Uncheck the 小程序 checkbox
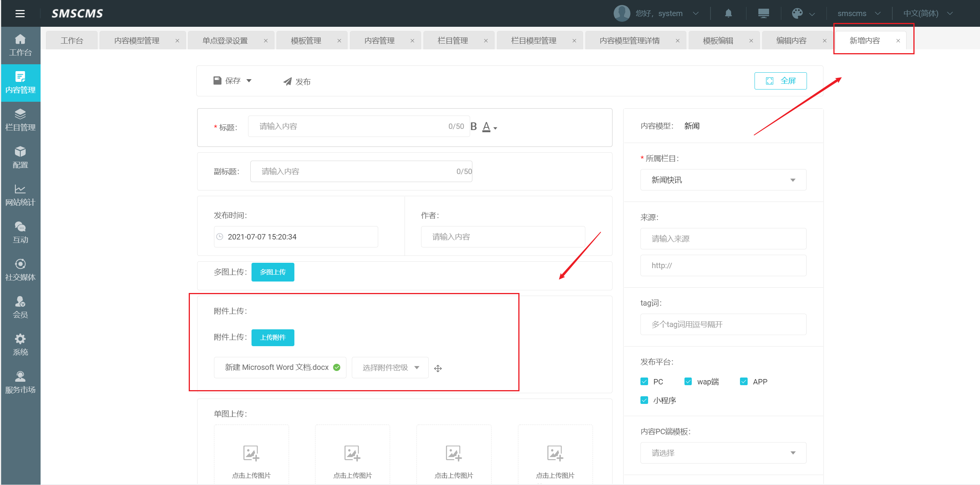The width and height of the screenshot is (980, 485). click(x=644, y=400)
